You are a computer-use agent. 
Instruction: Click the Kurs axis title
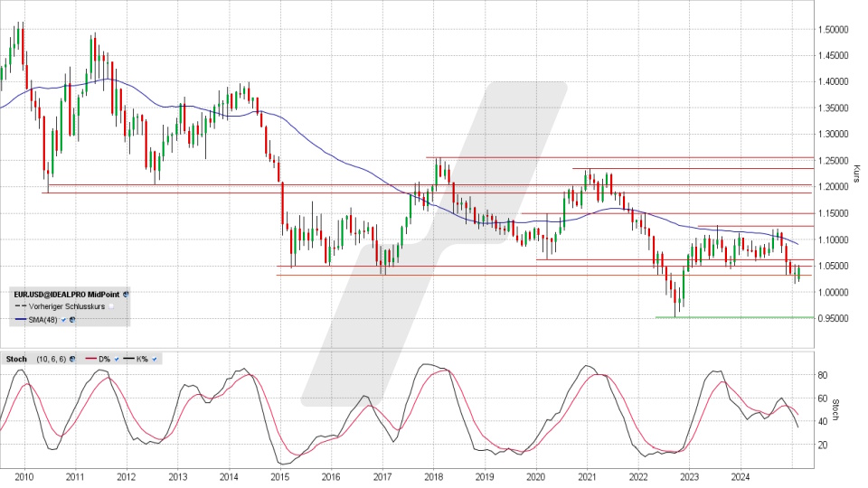pyautogui.click(x=856, y=174)
